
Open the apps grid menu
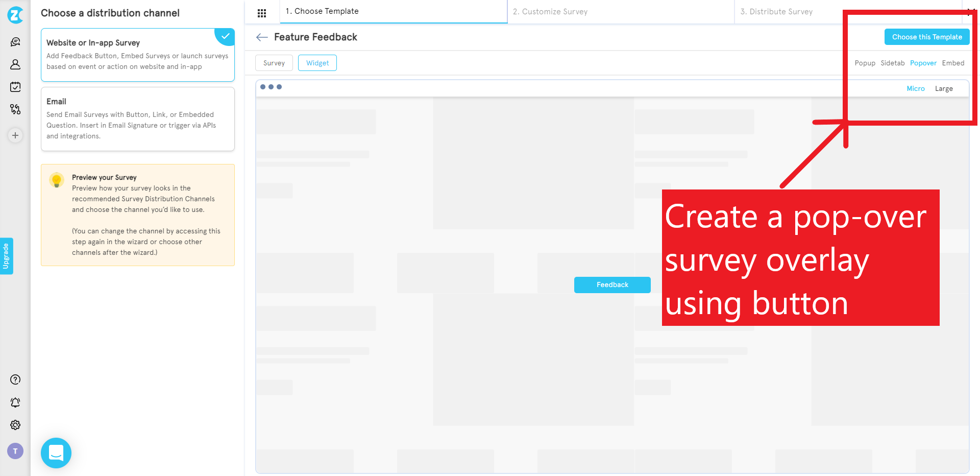tap(262, 12)
